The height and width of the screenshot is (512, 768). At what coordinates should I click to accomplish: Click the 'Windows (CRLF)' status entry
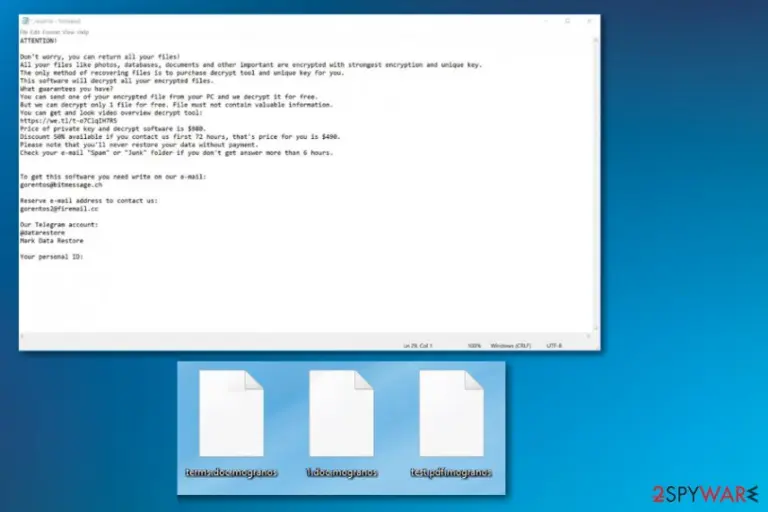point(510,346)
